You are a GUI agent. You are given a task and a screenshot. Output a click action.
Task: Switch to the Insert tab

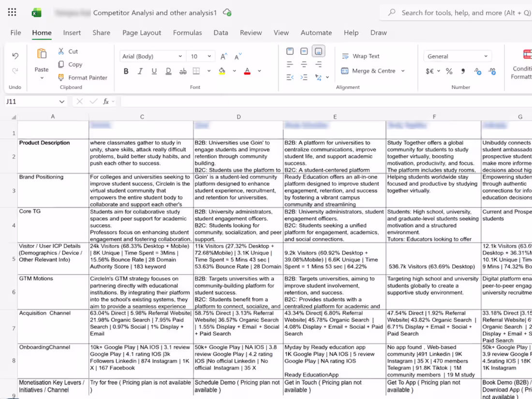pyautogui.click(x=72, y=32)
